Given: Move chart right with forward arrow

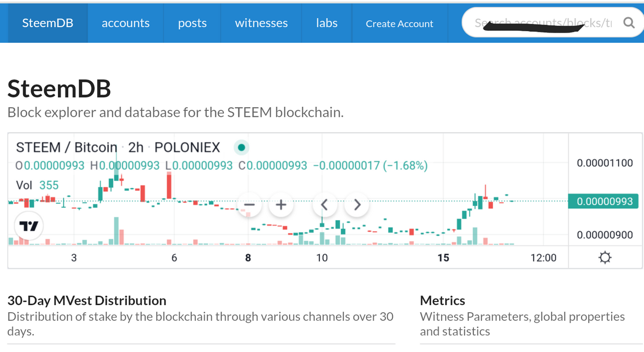Looking at the screenshot, I should 357,205.
